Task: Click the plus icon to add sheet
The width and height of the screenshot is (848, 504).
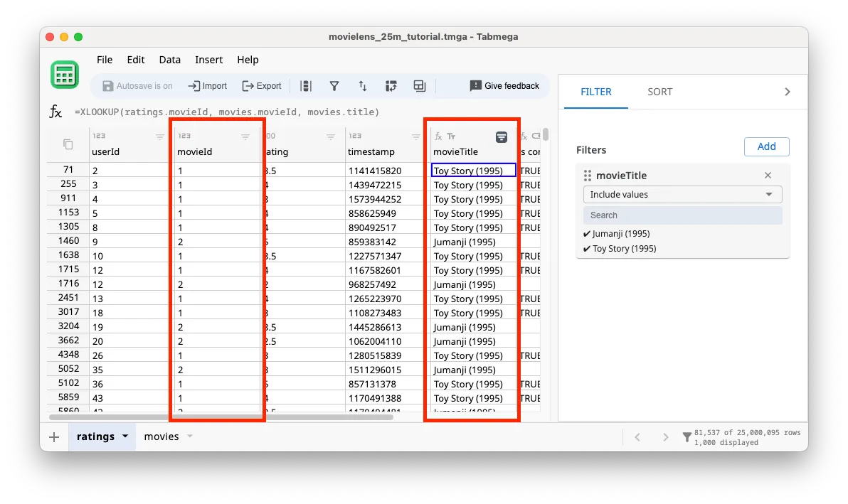Action: pyautogui.click(x=54, y=436)
